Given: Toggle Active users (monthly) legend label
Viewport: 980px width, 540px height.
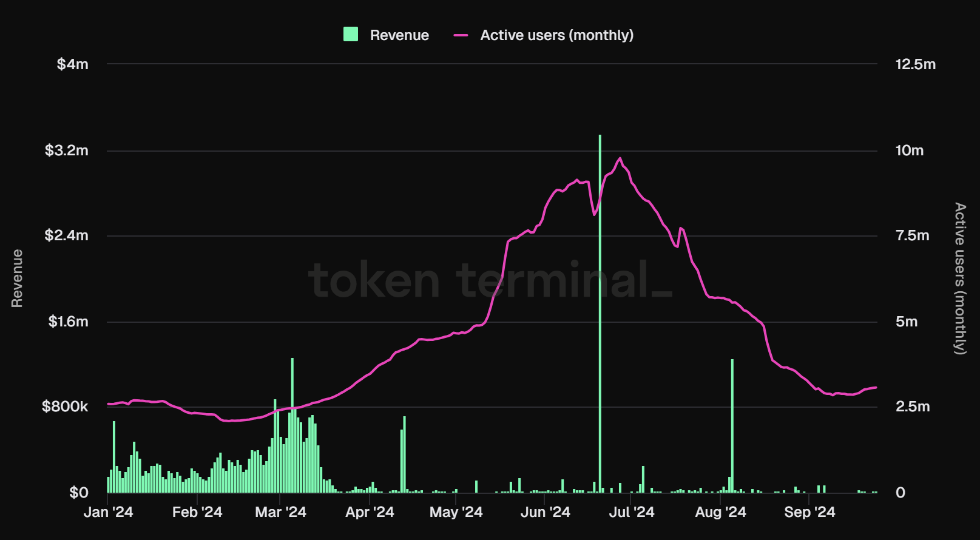Looking at the screenshot, I should point(556,35).
